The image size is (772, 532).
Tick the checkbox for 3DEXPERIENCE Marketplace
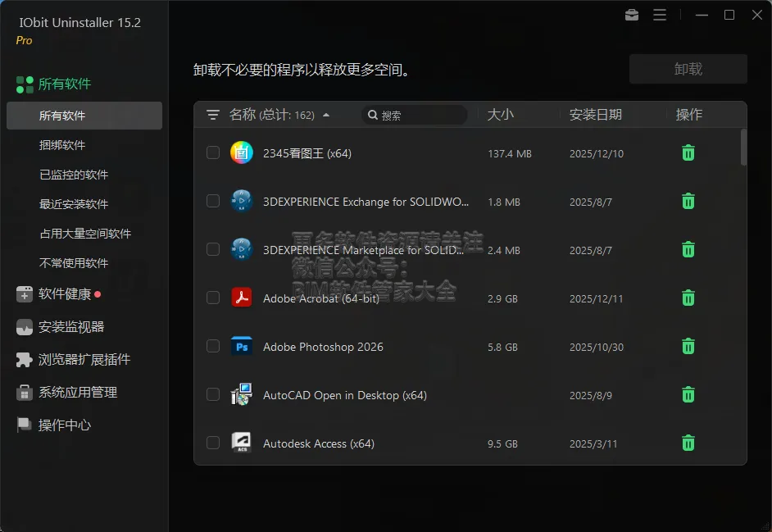[213, 249]
